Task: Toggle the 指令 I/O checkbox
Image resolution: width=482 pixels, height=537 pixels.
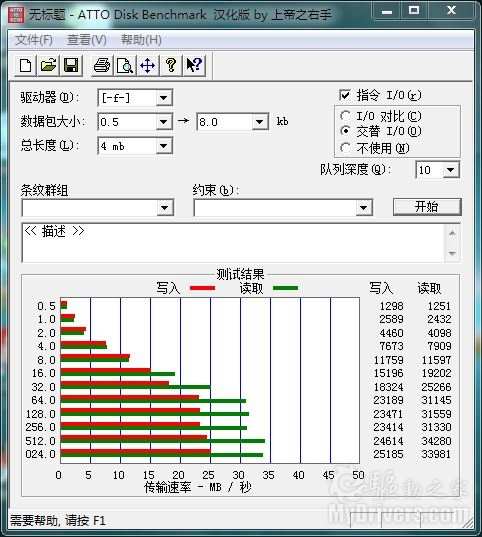Action: pyautogui.click(x=345, y=95)
